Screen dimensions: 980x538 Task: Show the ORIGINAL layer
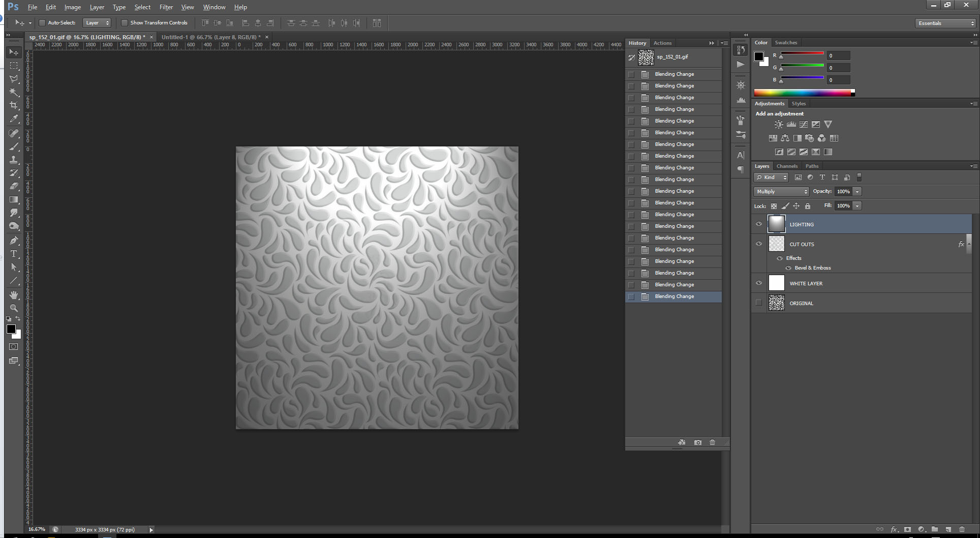coord(759,303)
